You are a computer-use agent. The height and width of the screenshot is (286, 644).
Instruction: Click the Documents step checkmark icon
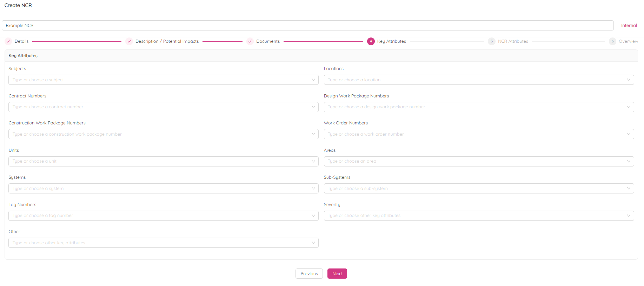point(250,41)
